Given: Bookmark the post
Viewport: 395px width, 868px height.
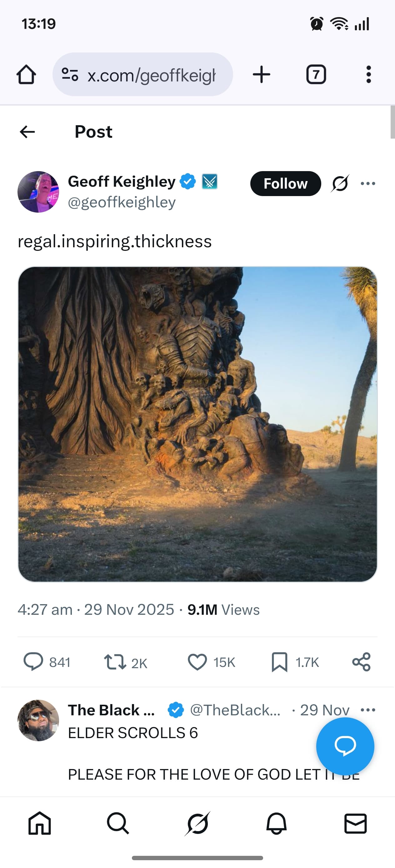Looking at the screenshot, I should 279,662.
